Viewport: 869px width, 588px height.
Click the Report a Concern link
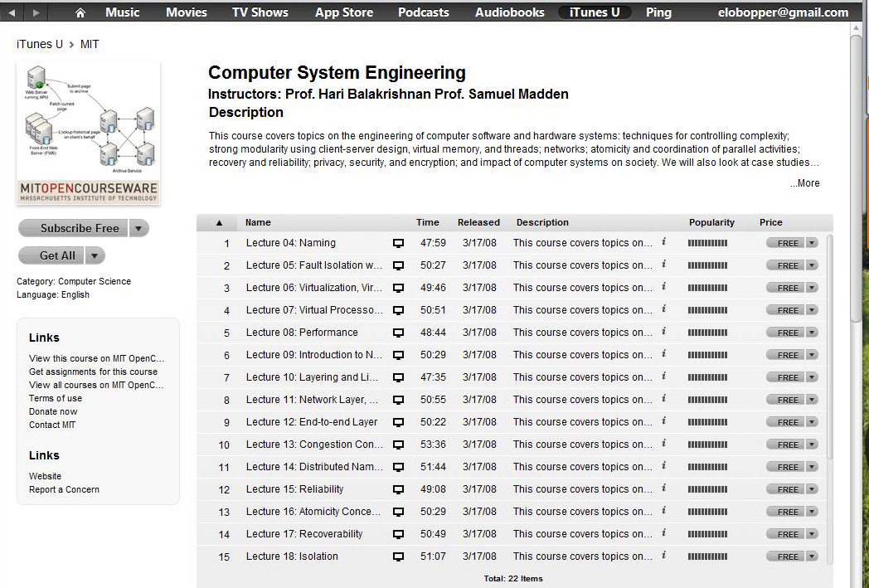(x=65, y=489)
